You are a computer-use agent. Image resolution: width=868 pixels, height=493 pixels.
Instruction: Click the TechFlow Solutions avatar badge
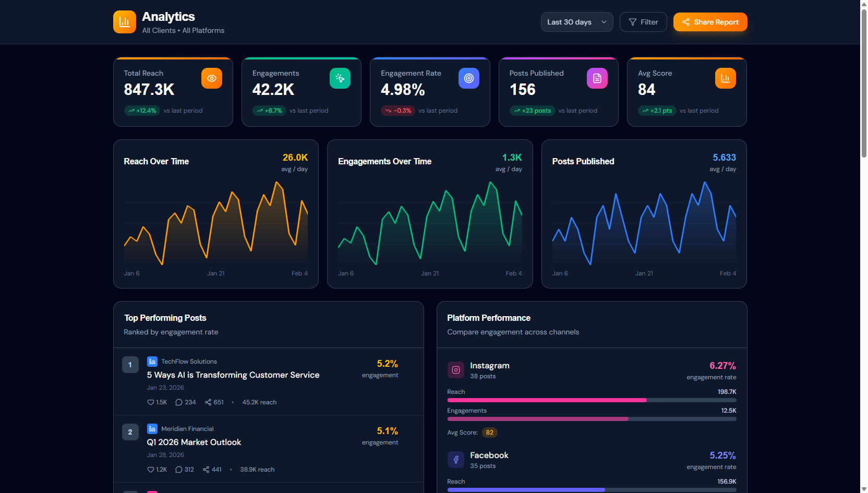pos(151,361)
